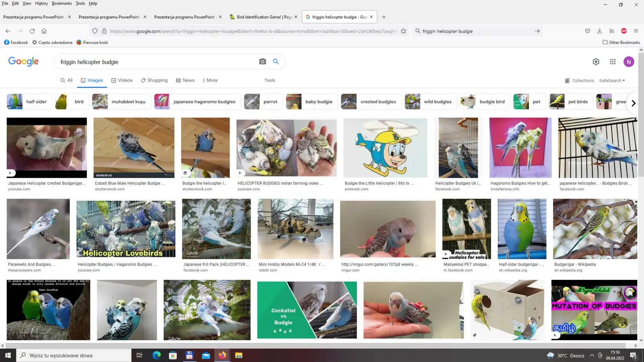Click the Tools button under search
Image resolution: width=644 pixels, height=362 pixels.
pos(270,80)
